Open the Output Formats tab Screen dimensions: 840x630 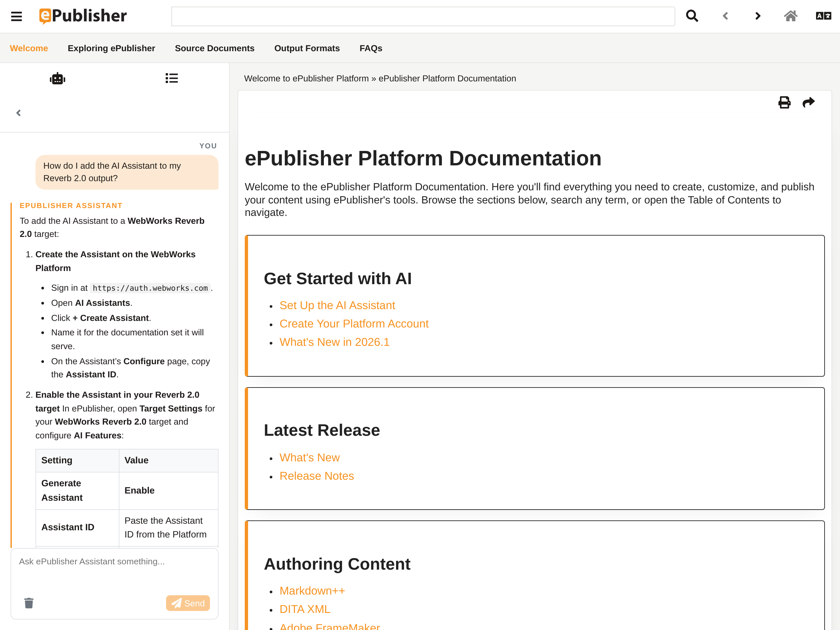tap(307, 48)
